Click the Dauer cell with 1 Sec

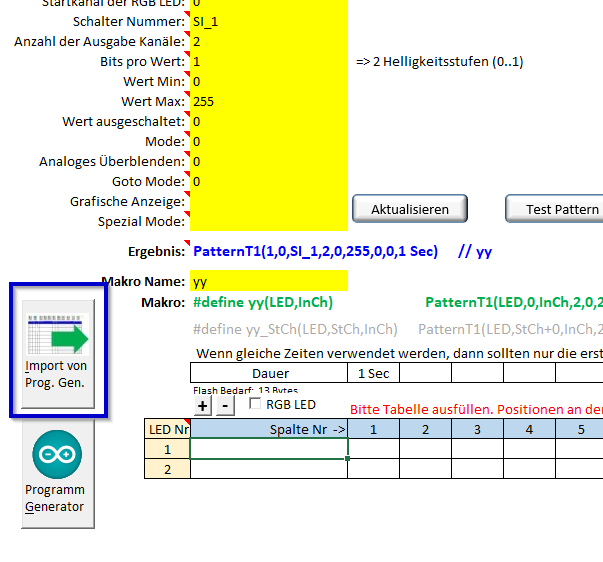373,373
